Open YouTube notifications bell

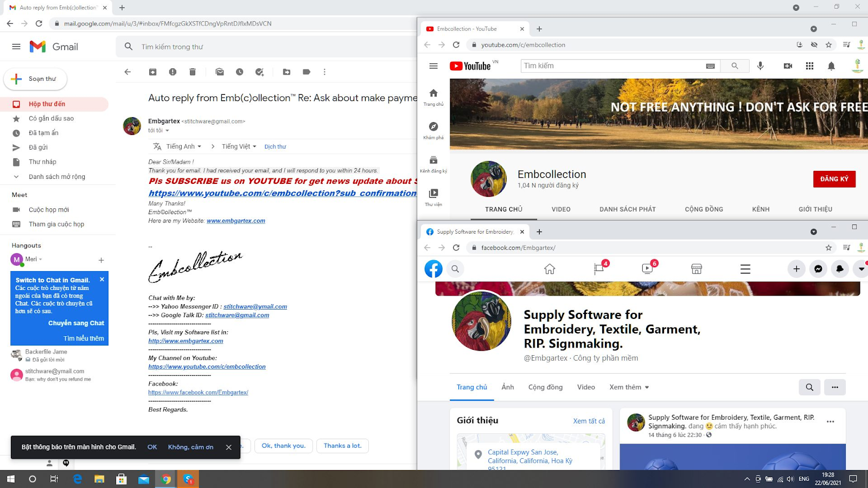tap(831, 66)
